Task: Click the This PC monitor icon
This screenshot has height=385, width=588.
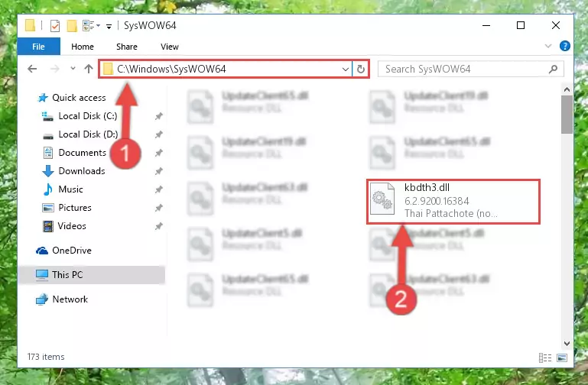Action: coord(42,275)
